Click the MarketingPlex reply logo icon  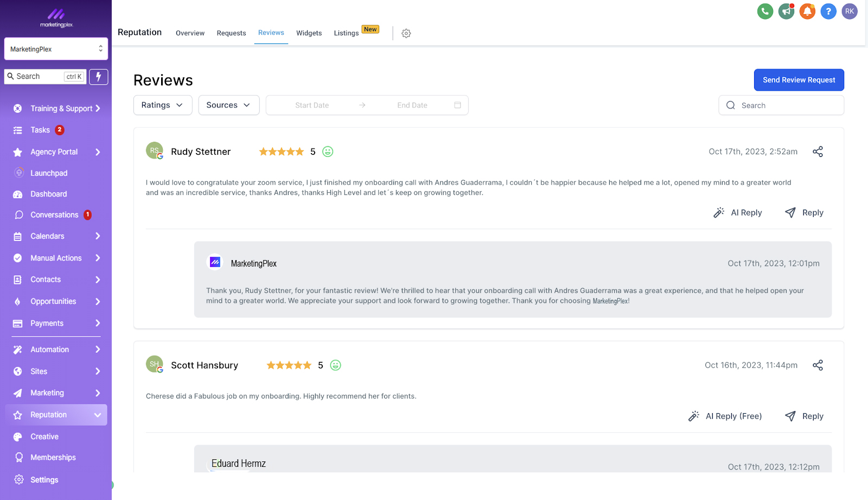coord(215,262)
